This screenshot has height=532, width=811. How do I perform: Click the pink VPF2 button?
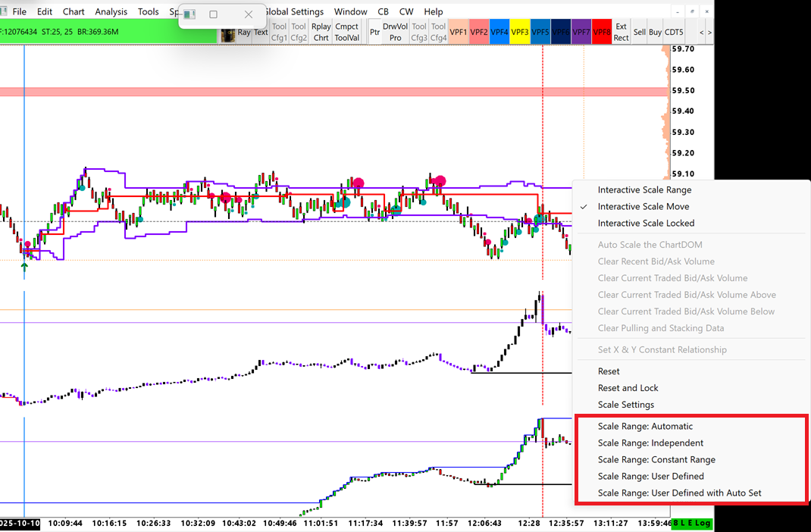[479, 32]
